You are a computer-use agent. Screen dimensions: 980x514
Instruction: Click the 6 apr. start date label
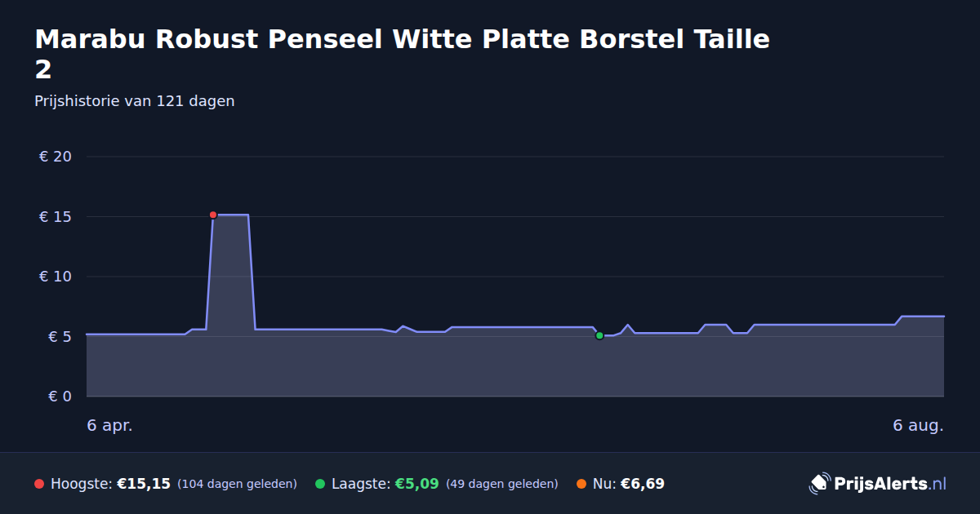point(109,425)
